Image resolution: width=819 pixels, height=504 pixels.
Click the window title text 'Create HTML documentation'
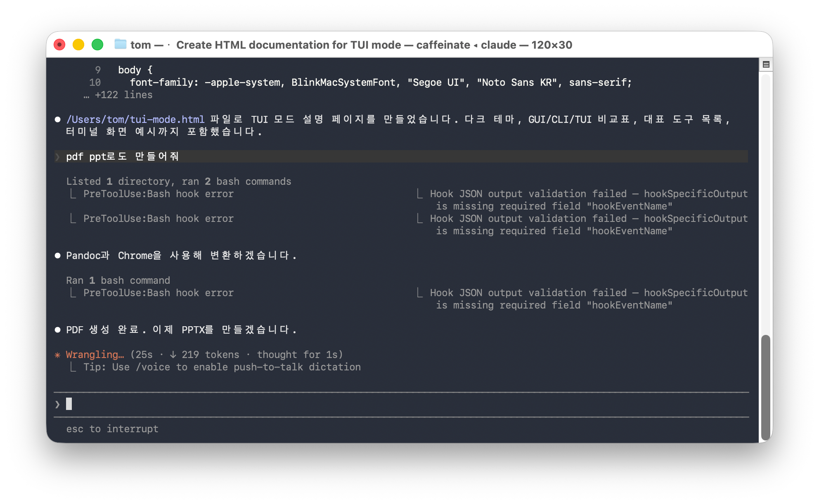tap(288, 45)
